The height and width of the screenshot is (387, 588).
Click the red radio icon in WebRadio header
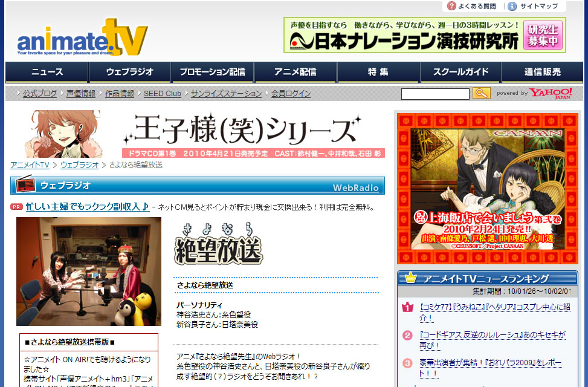coord(25,185)
